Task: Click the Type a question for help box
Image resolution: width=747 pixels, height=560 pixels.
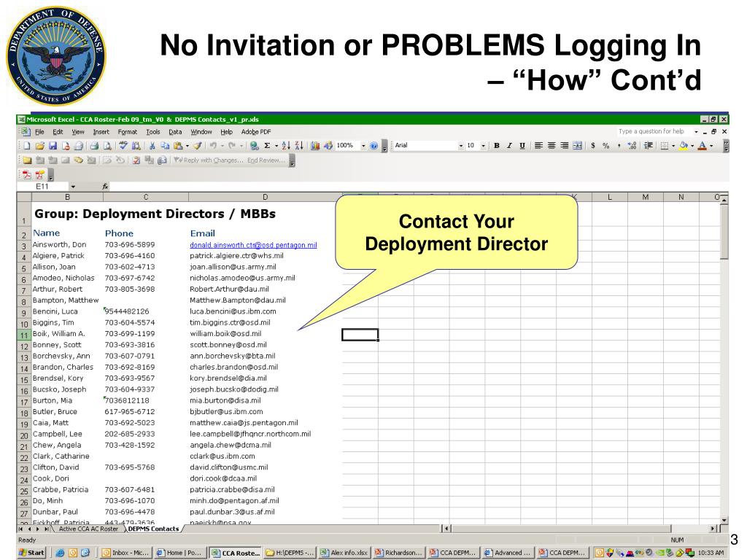Action: [x=654, y=131]
